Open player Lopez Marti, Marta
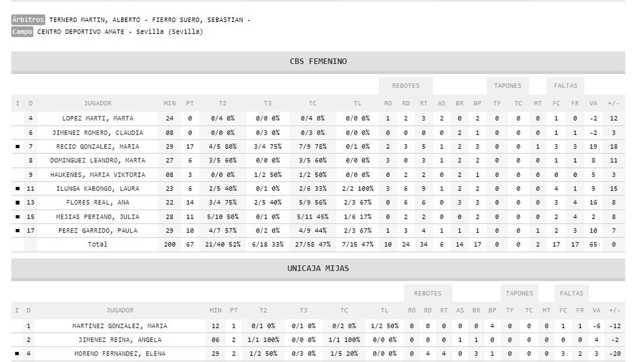 coord(97,119)
